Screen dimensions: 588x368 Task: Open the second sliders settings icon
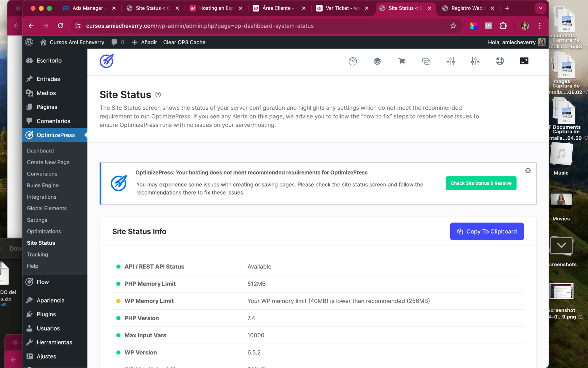[x=475, y=61]
